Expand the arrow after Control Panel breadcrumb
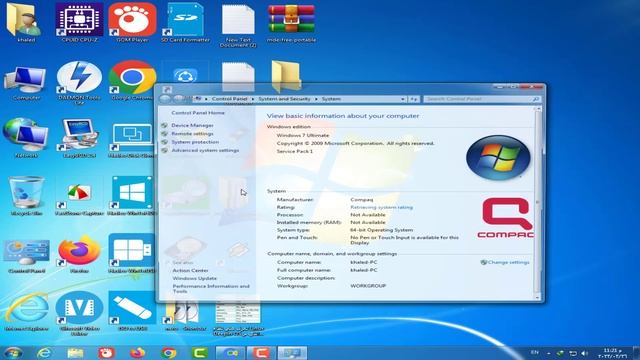The height and width of the screenshot is (360, 640). [253, 99]
